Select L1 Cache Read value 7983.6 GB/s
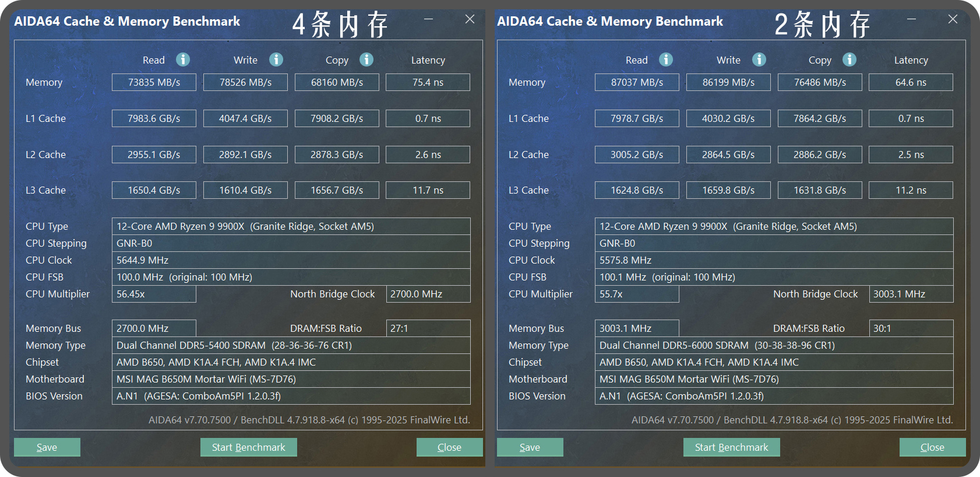Viewport: 980px width, 477px height. [x=154, y=118]
